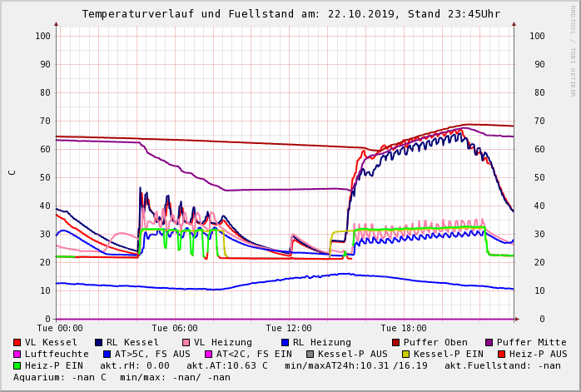Select the Tue 12:00 time axis label

(x=289, y=328)
